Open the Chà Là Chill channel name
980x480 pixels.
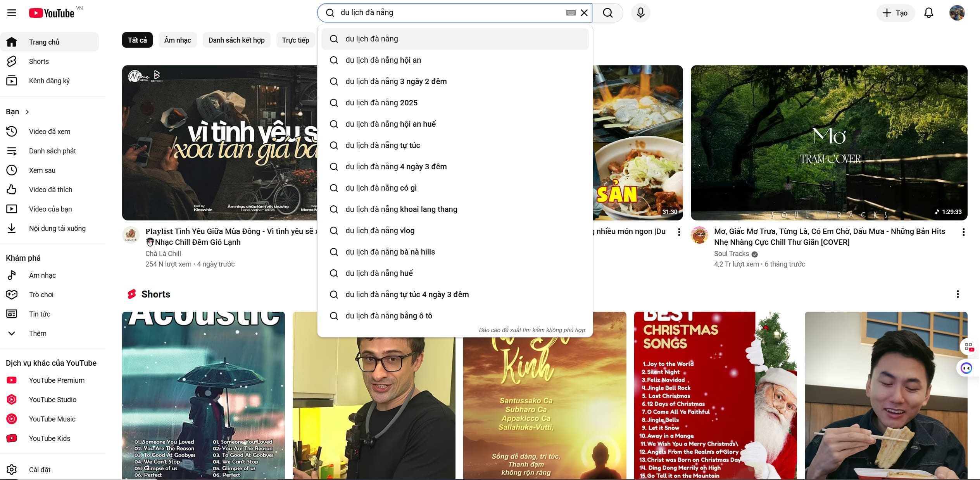(163, 253)
